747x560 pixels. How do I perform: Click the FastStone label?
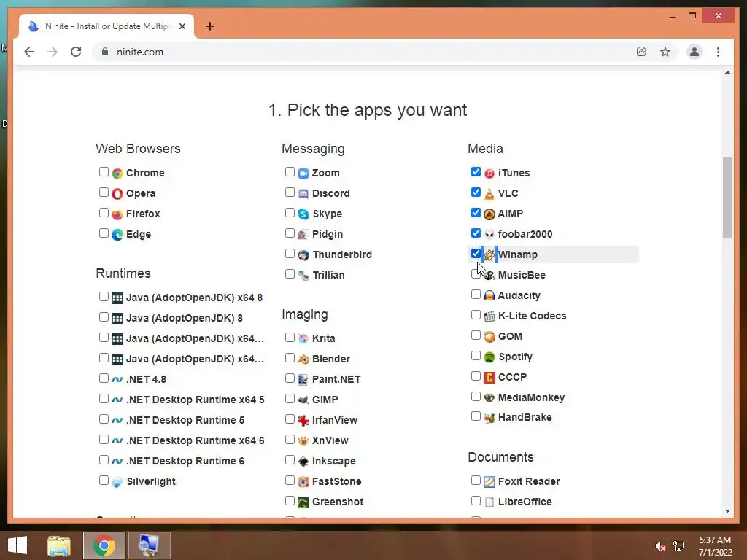tap(336, 482)
